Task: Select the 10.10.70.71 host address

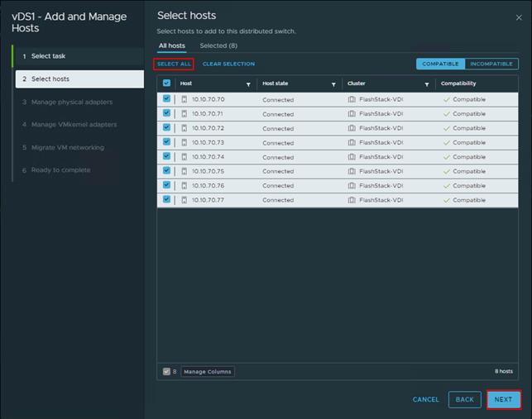Action: pyautogui.click(x=208, y=114)
